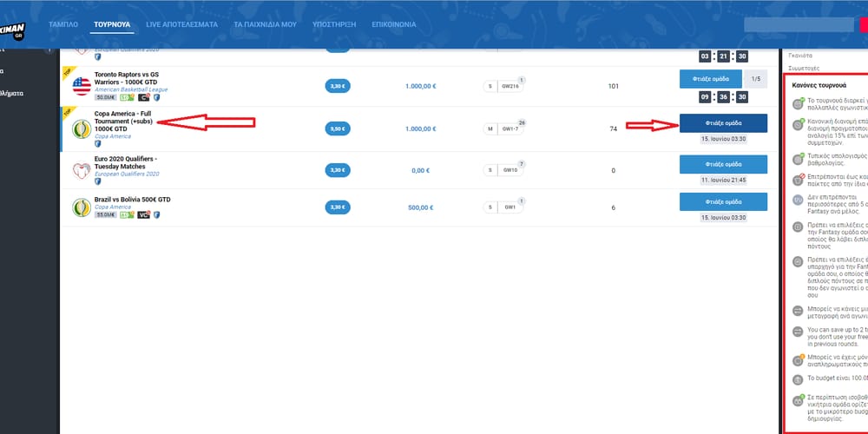Select the ΤΟΥΡΝΟΥΑ tab
The width and height of the screenshot is (868, 434).
[112, 24]
